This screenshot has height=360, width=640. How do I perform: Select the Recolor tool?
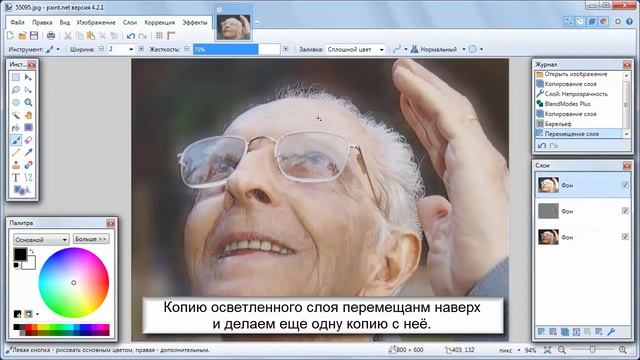click(28, 165)
